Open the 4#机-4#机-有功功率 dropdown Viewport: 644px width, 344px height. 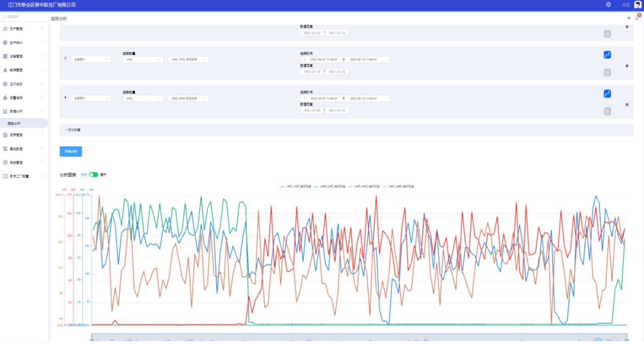(x=188, y=98)
